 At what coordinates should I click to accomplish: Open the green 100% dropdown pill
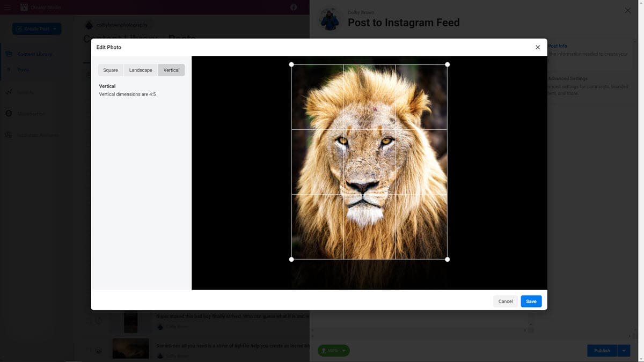pos(333,351)
